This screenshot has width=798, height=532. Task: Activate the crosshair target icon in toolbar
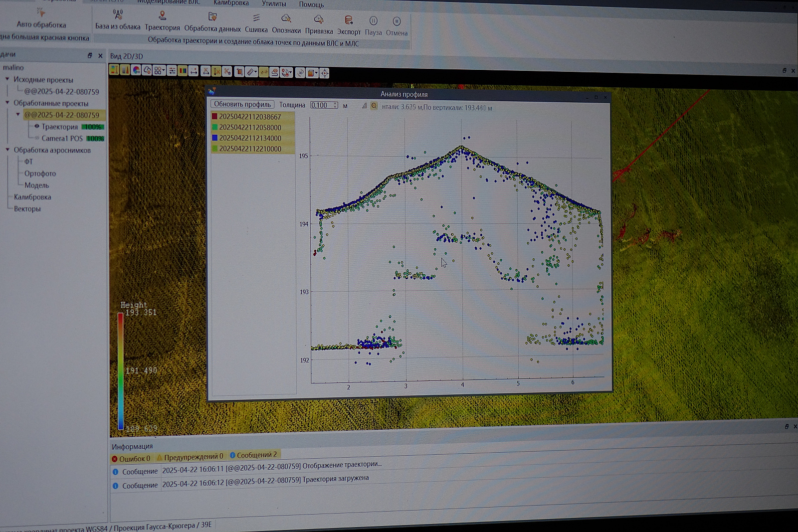tap(325, 73)
